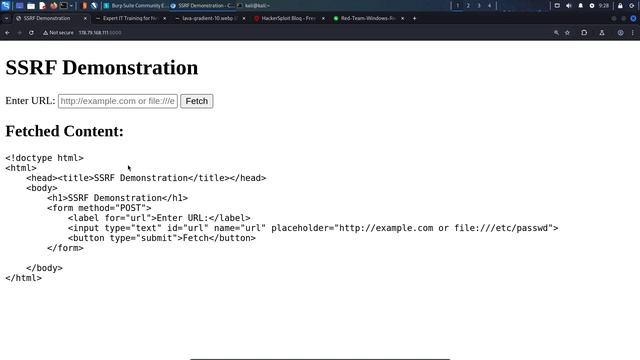This screenshot has height=360, width=640.
Task: Submit the form with Fetch button
Action: point(197,101)
